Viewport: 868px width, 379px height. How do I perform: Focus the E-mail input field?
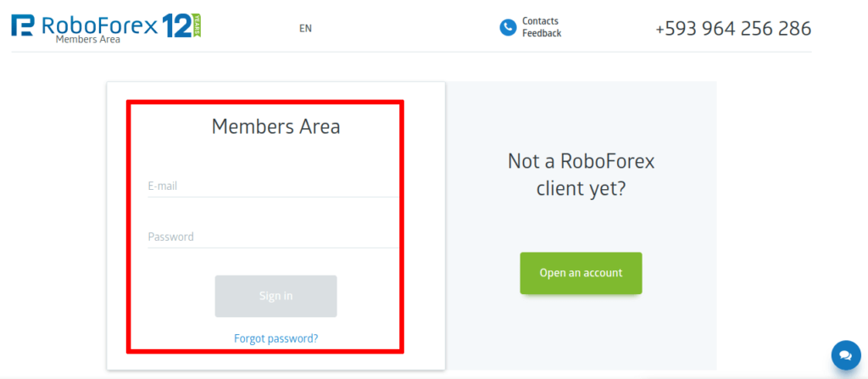(273, 187)
